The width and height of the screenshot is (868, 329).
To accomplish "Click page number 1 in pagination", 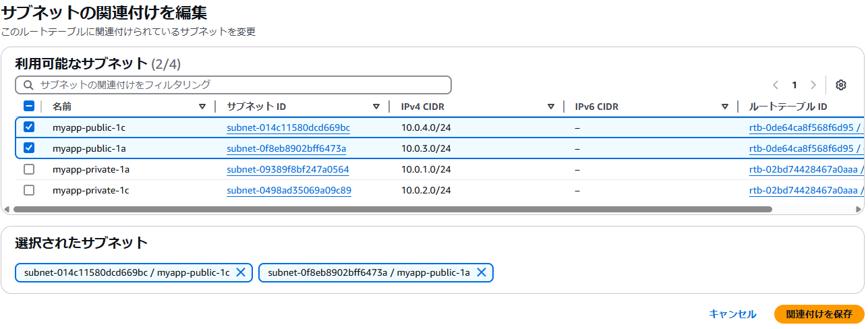I will (794, 85).
